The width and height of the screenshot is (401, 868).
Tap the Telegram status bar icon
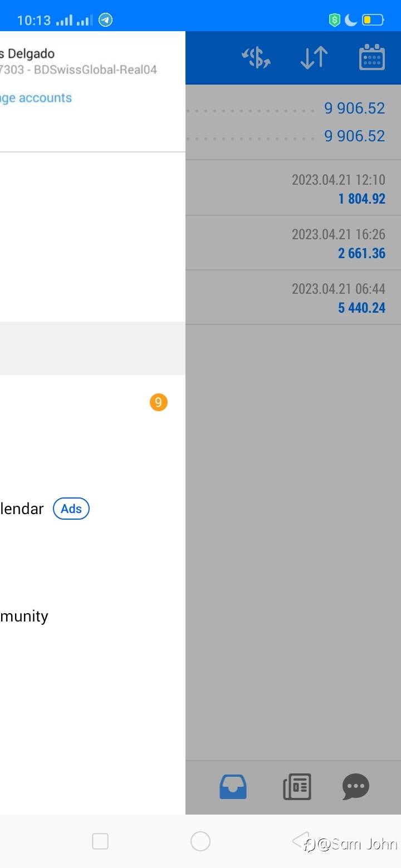105,21
